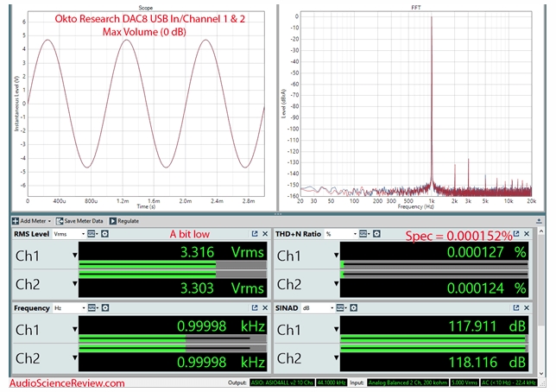Open the RMS Level unit dropdown (Vrms)

point(69,234)
